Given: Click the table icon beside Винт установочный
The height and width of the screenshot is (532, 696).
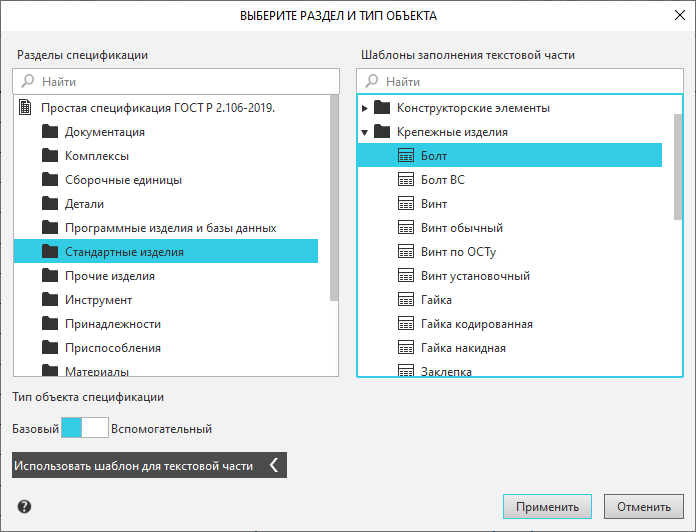Looking at the screenshot, I should 406,276.
